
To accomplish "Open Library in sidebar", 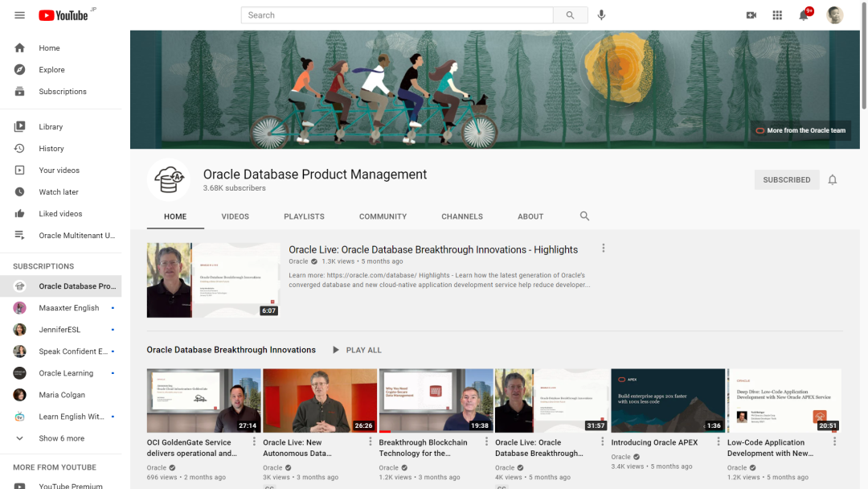I will [61, 127].
